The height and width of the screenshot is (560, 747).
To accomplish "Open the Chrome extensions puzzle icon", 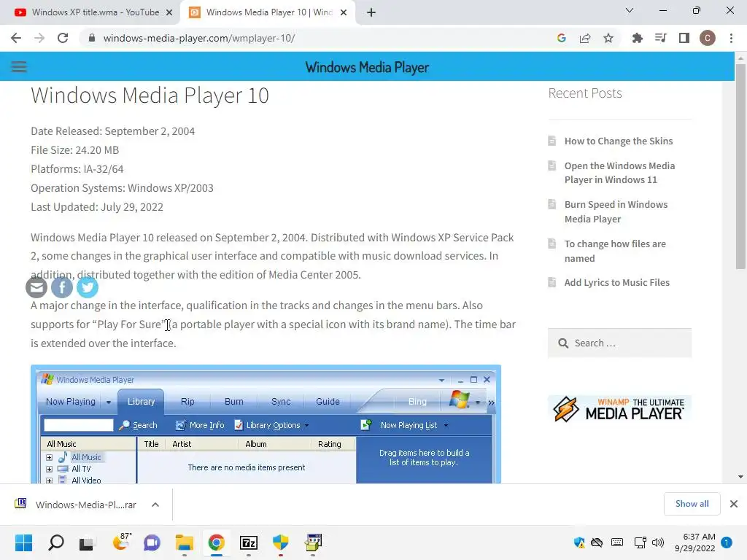I will tap(638, 38).
